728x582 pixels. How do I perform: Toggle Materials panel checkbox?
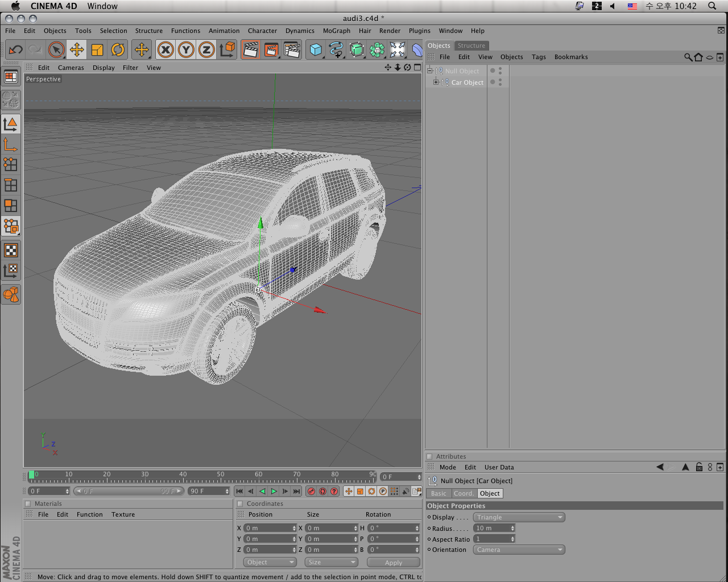pyautogui.click(x=28, y=504)
